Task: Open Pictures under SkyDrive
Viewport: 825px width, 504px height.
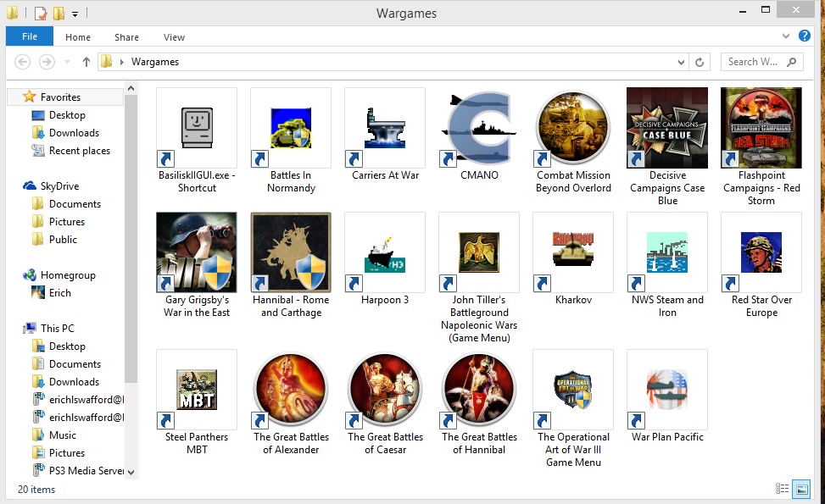Action: coord(67,222)
